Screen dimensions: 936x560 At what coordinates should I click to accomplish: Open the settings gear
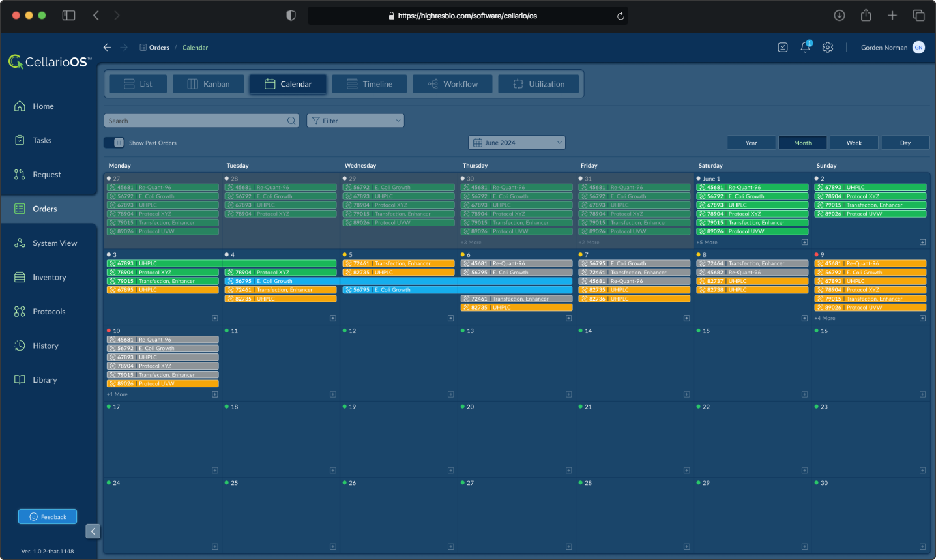(x=827, y=47)
